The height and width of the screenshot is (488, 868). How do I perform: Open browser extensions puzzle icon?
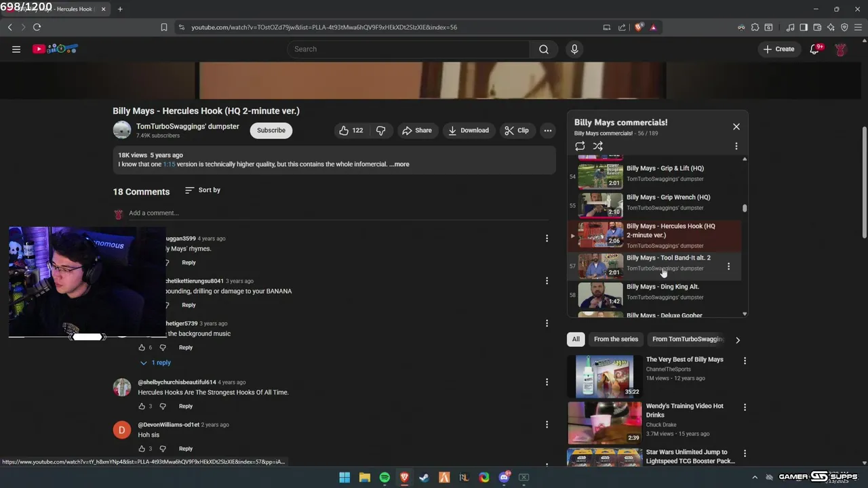pos(755,27)
